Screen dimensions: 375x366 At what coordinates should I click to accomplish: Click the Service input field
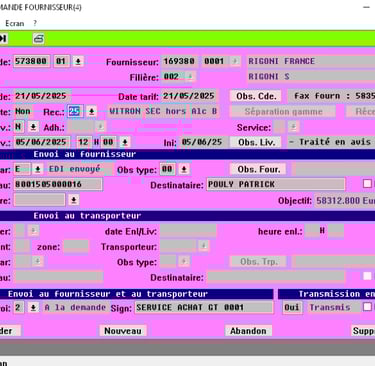click(279, 127)
